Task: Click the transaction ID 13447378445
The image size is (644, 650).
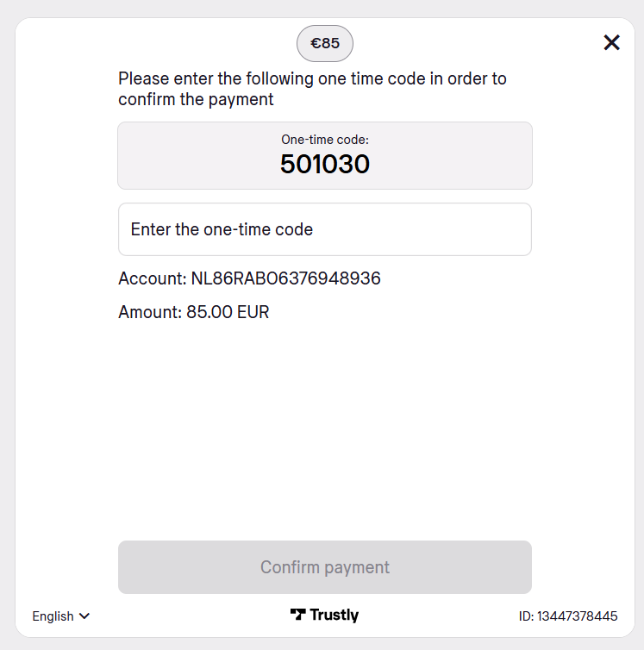Action: (578, 616)
